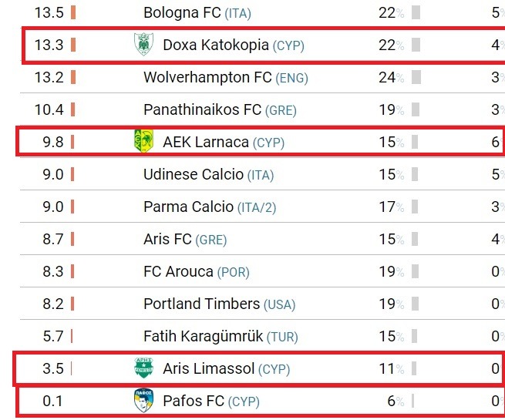Open Udinese Calcio team page
The width and height of the screenshot is (505, 420).
(194, 174)
